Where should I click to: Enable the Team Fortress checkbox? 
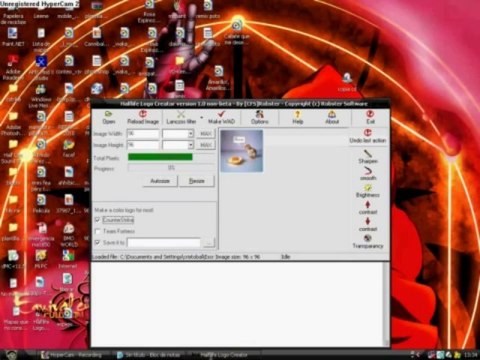tap(97, 231)
